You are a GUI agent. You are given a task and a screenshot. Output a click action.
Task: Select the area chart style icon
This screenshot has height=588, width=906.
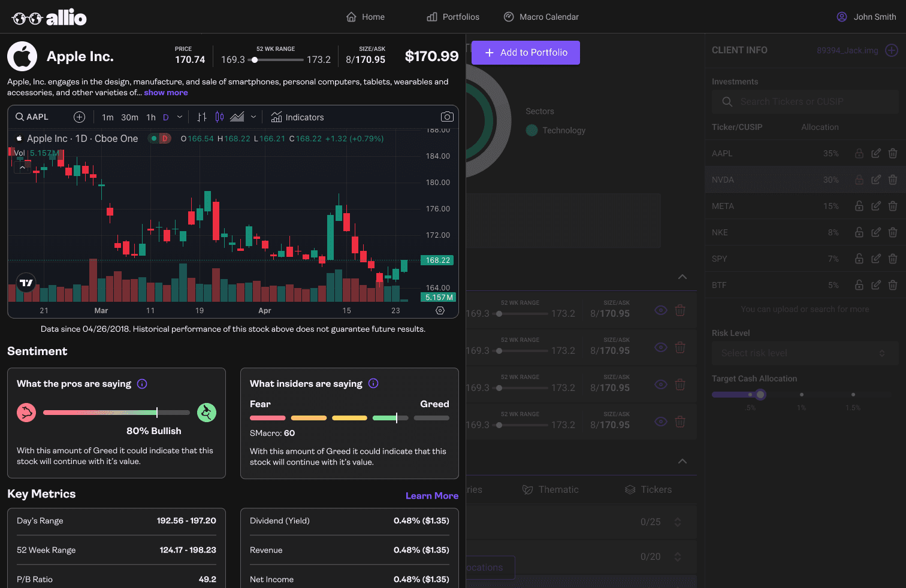[x=237, y=117]
